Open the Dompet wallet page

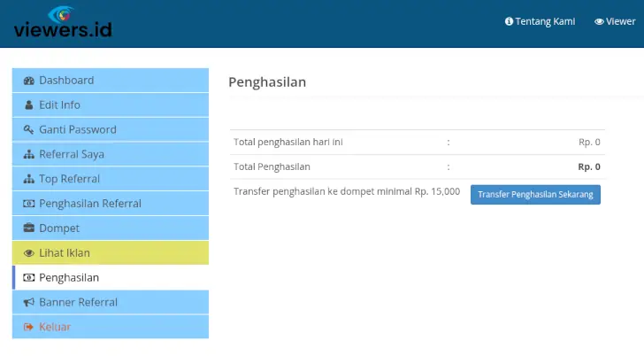click(111, 228)
